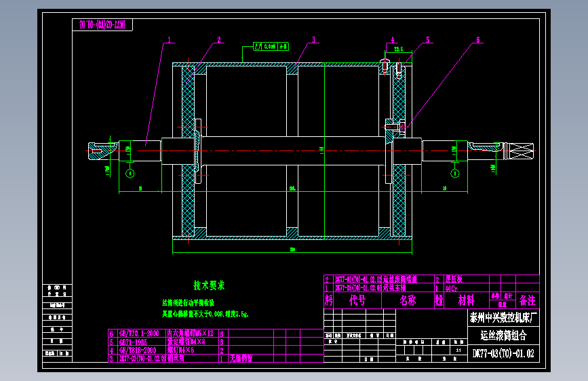Click the 代号 column header
The height and width of the screenshot is (381, 588).
[x=357, y=300]
